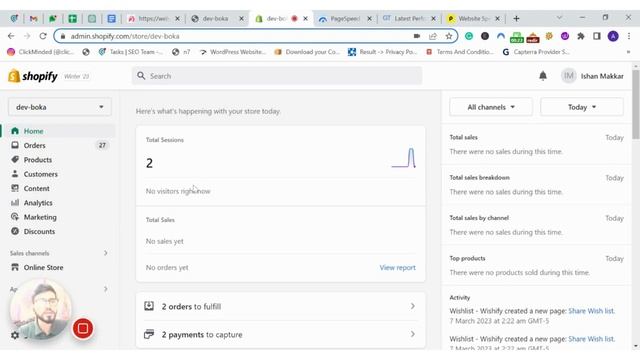Click the Analytics bar chart icon
The height and width of the screenshot is (360, 640).
pyautogui.click(x=15, y=202)
